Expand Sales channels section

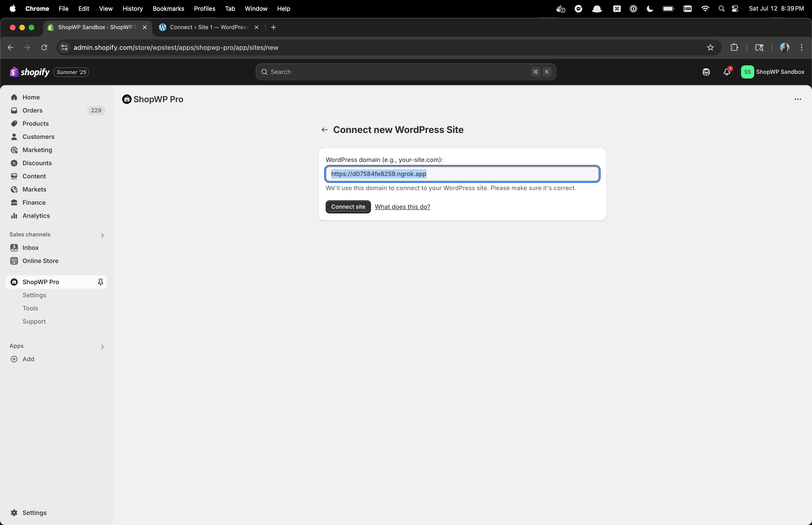click(x=102, y=235)
